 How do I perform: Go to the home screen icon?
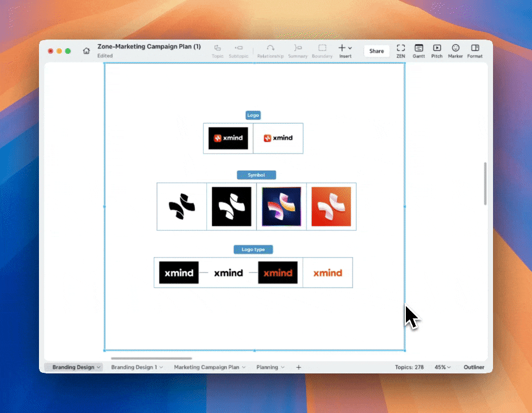87,50
